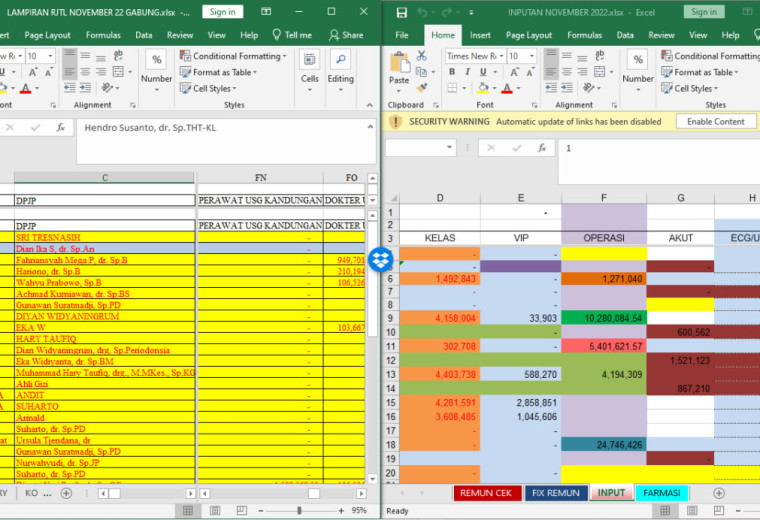The height and width of the screenshot is (520, 760).
Task: Toggle Italic formatting in right window
Action: pyautogui.click(x=468, y=72)
